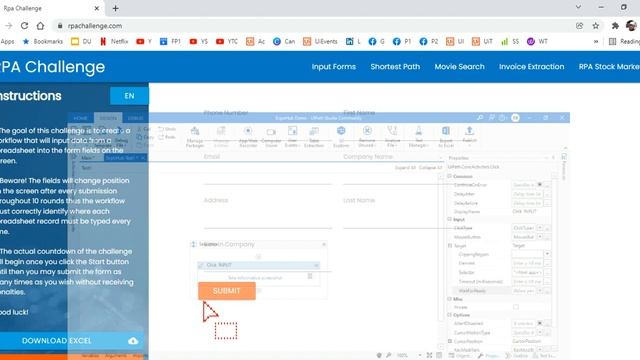640x360 pixels.
Task: Click the RPA Challenge site title
Action: pos(52,67)
